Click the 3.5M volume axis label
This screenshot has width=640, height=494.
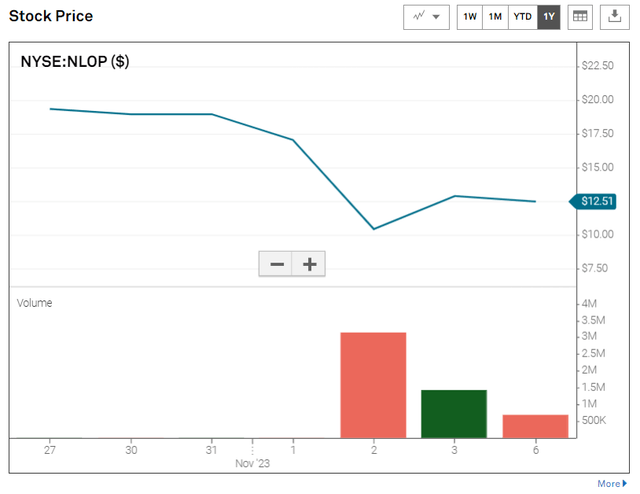[x=593, y=320]
